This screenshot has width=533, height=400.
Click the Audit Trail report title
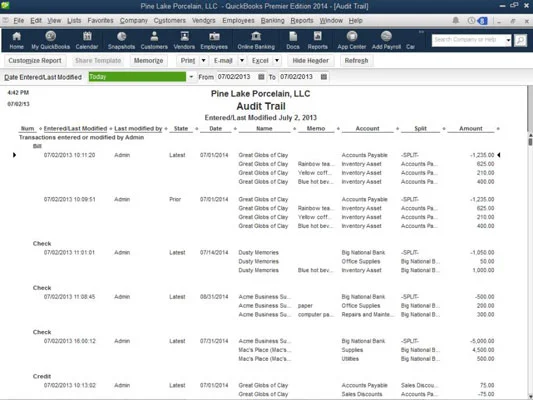[261, 106]
